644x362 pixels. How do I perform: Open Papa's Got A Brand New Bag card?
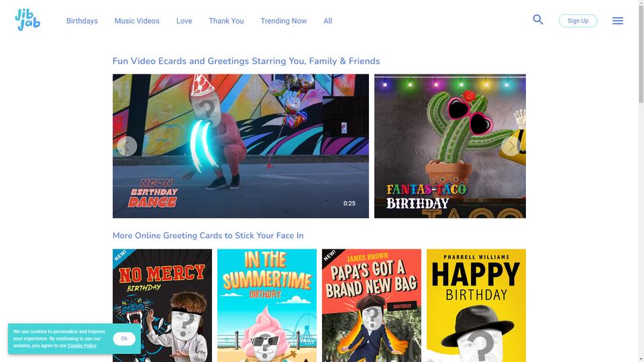click(x=371, y=306)
